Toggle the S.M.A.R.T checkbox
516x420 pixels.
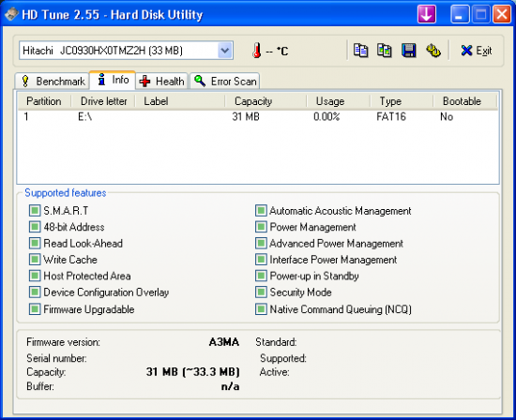pos(35,211)
